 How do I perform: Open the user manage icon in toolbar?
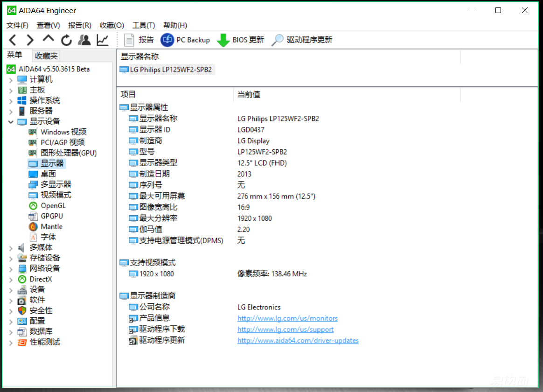(84, 40)
